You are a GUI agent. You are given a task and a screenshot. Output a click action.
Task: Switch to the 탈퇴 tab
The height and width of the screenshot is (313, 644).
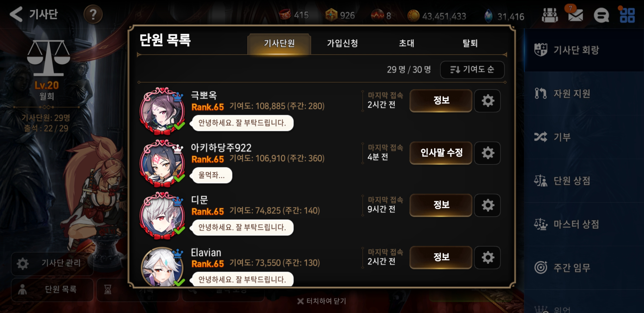click(470, 43)
